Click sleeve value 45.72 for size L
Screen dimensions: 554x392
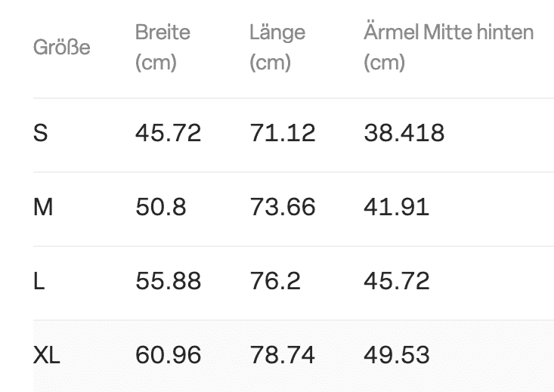(396, 281)
